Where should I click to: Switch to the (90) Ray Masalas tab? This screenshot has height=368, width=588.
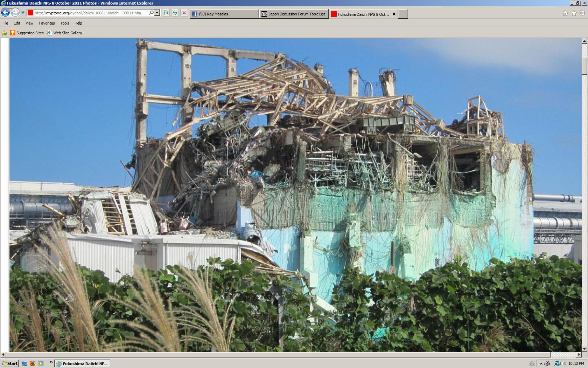coord(224,14)
